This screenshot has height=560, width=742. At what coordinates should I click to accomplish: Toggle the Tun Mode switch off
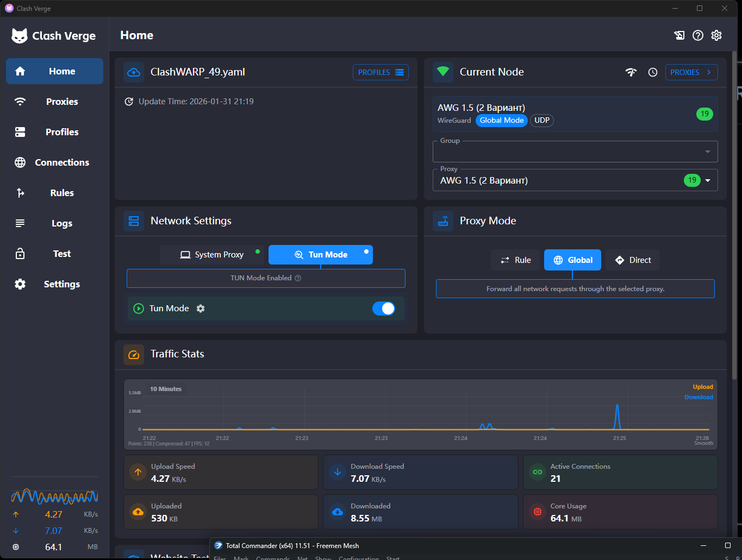(384, 309)
